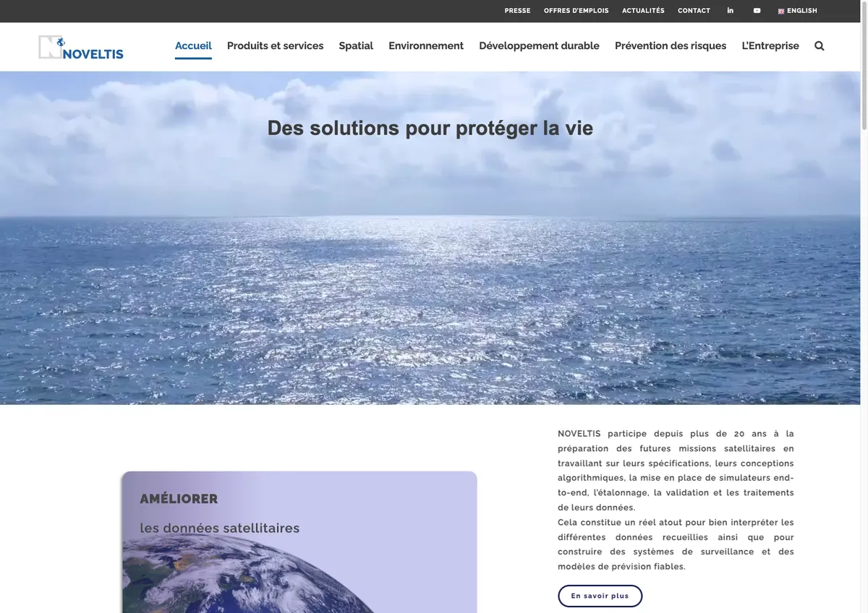Screen dimensions: 868x613
Task: Switch language via the English flag icon
Action: point(781,11)
